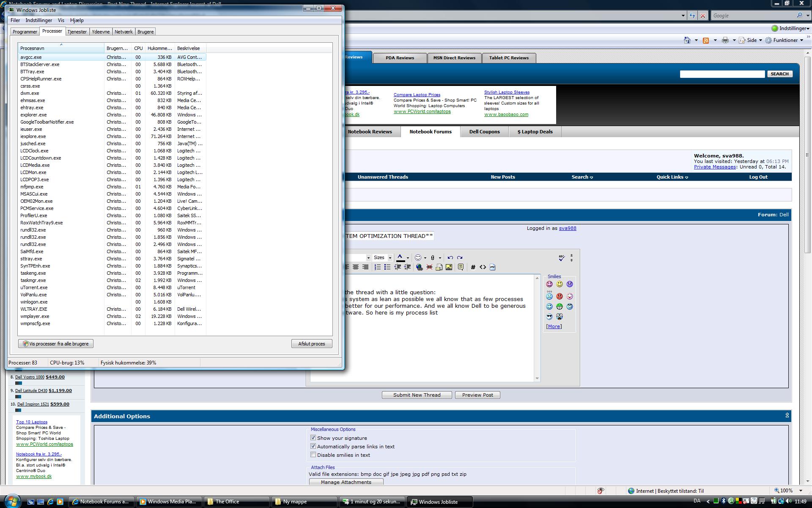The height and width of the screenshot is (508, 812).
Task: Click the insert hyperlink globe icon
Action: tap(419, 267)
